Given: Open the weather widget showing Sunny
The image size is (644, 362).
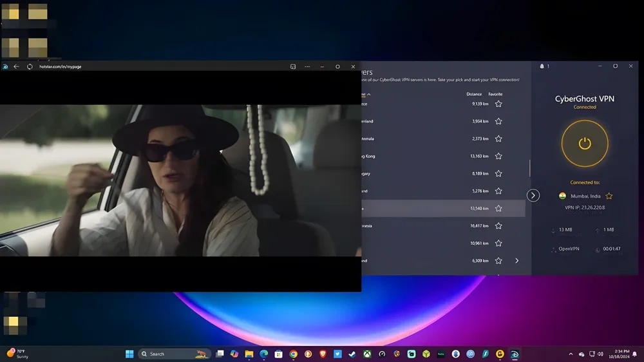Looking at the screenshot, I should 18,354.
